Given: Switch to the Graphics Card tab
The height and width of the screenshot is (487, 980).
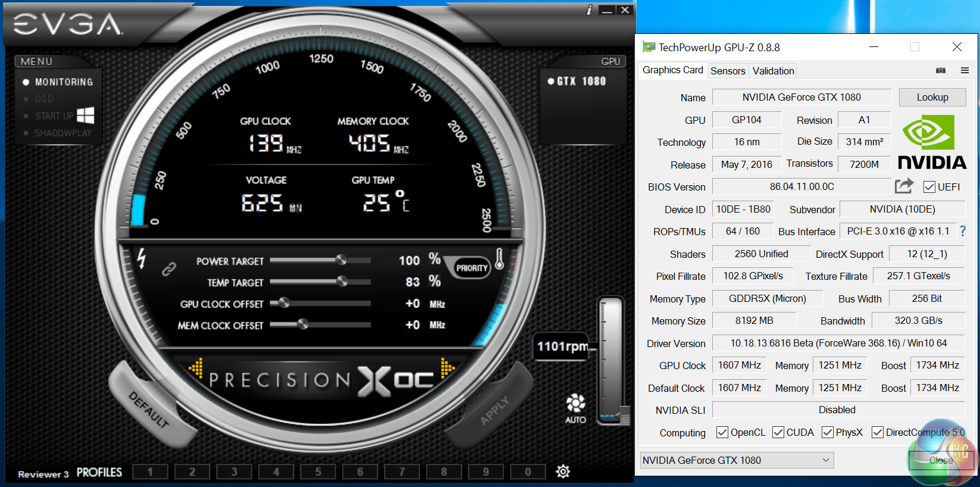Looking at the screenshot, I should pos(672,70).
